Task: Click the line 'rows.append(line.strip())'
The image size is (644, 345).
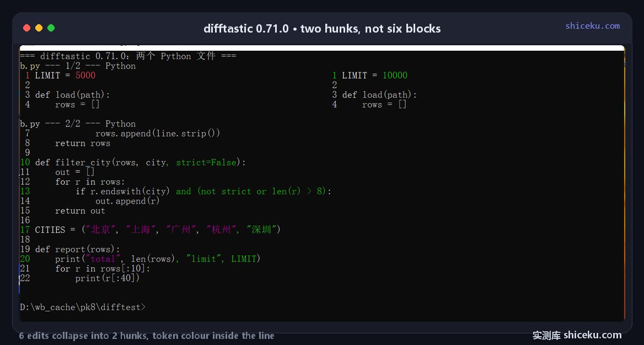Action: 158,133
